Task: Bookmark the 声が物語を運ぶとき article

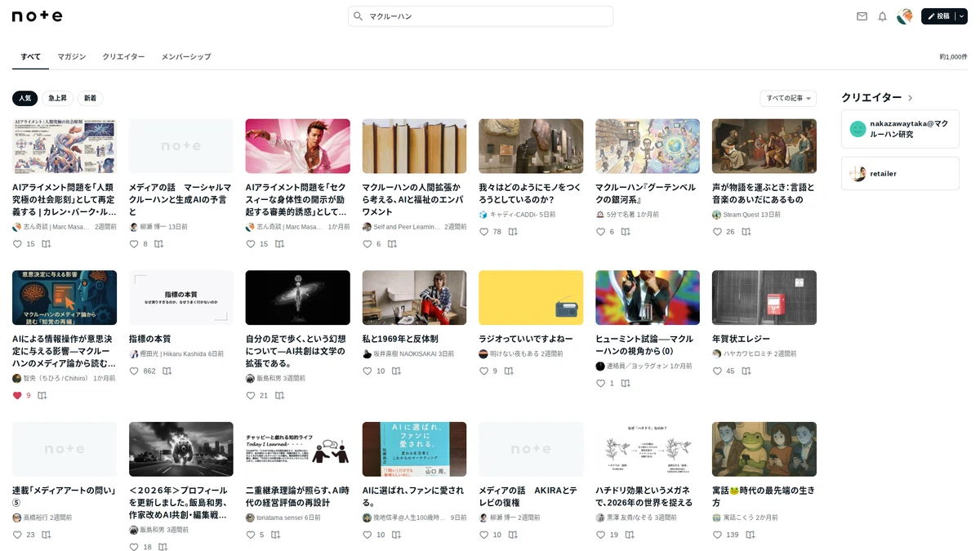Action: [x=746, y=232]
